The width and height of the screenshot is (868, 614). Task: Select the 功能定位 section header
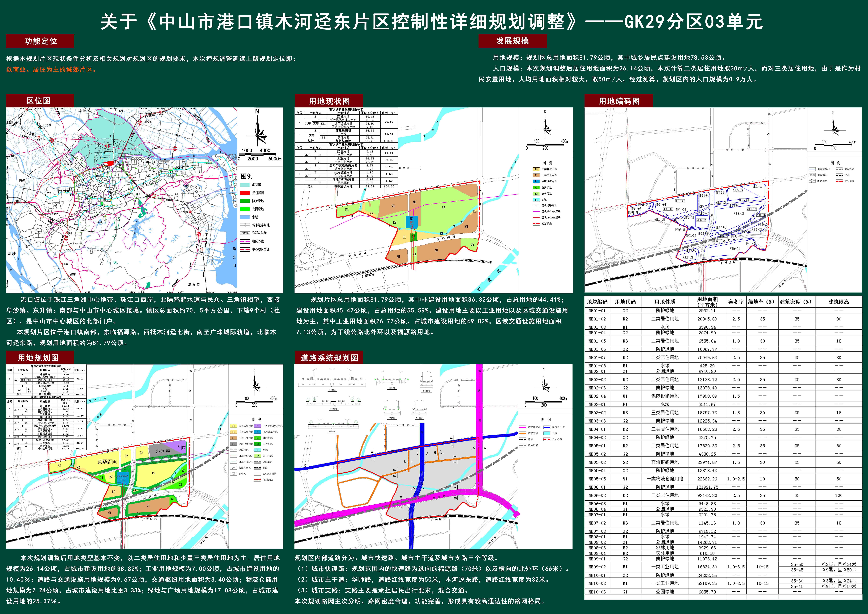[x=40, y=41]
